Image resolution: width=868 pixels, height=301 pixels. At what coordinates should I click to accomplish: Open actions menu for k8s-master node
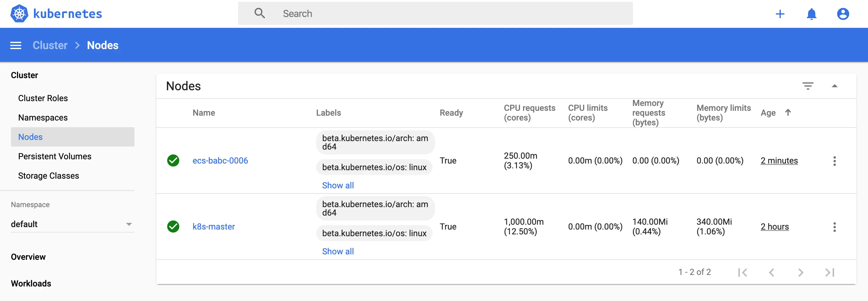coord(834,227)
